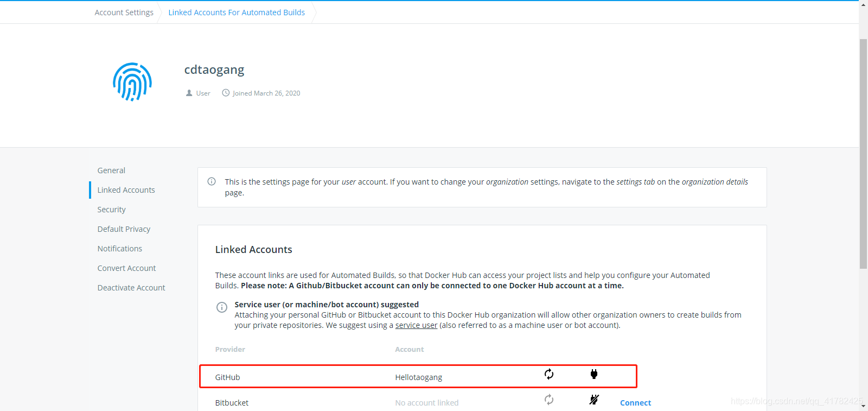Go to Notifications settings

[120, 249]
